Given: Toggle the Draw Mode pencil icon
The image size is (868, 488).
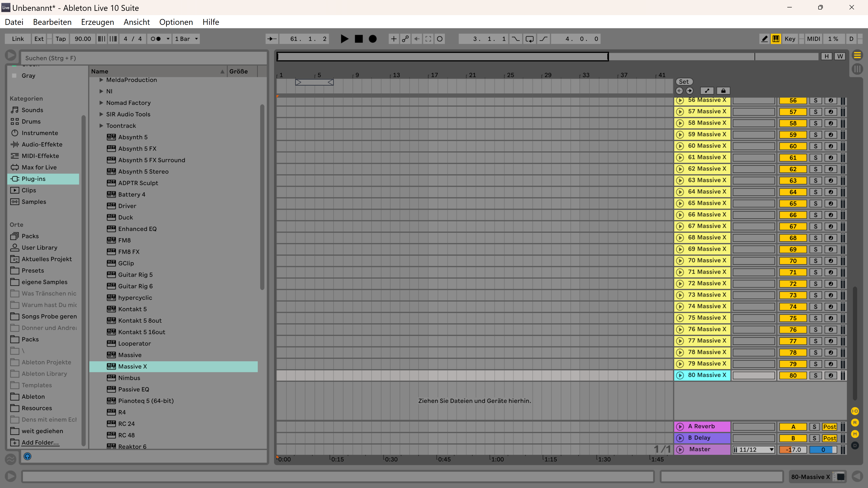Looking at the screenshot, I should (x=764, y=39).
